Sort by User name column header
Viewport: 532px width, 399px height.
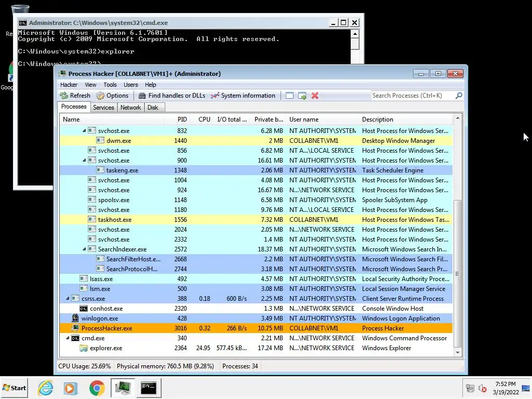tap(322, 119)
